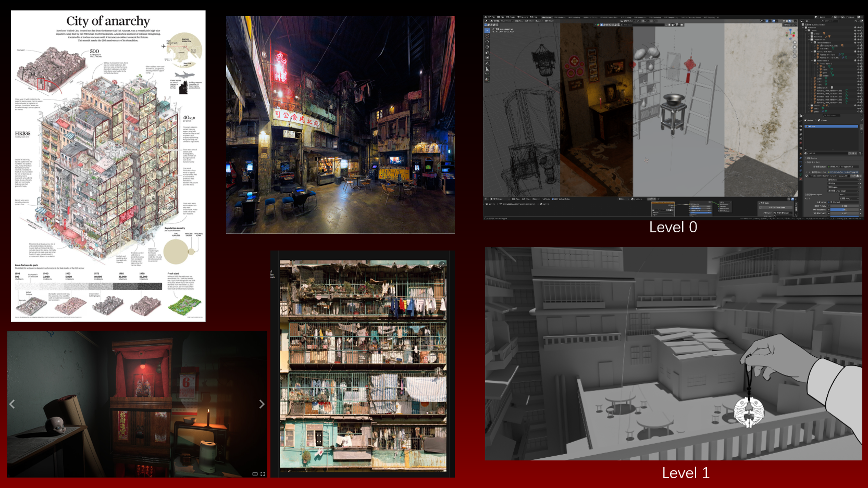The height and width of the screenshot is (488, 868).
Task: Open fullscreen view of shrine image
Action: pyautogui.click(x=263, y=474)
